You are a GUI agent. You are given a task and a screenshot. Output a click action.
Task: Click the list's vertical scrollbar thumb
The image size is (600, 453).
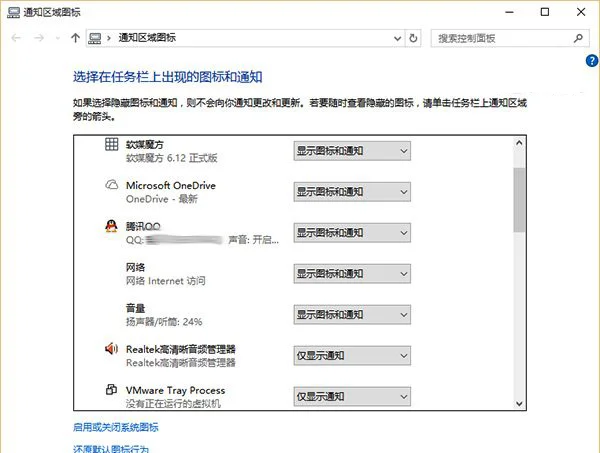tap(519, 200)
